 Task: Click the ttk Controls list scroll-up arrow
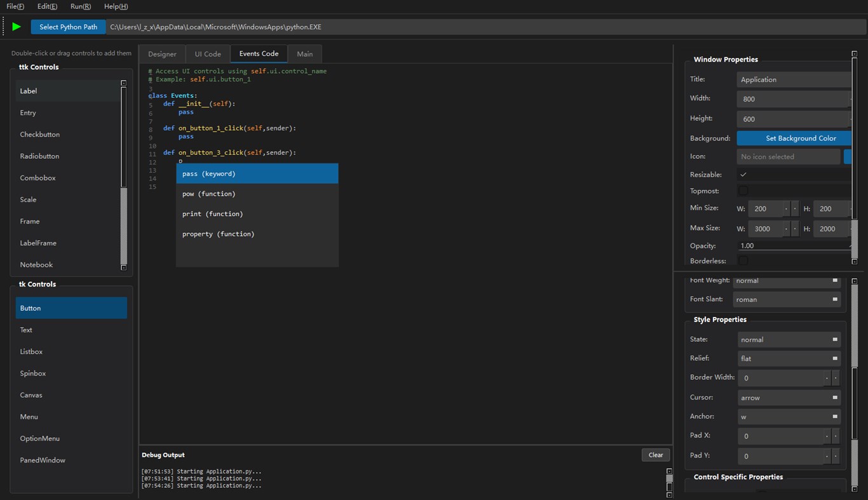click(x=123, y=83)
